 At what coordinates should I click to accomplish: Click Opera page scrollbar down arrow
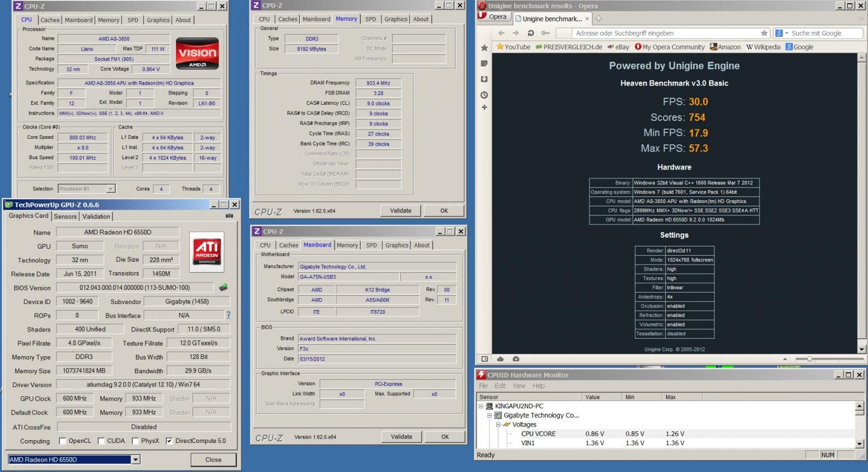click(x=861, y=349)
